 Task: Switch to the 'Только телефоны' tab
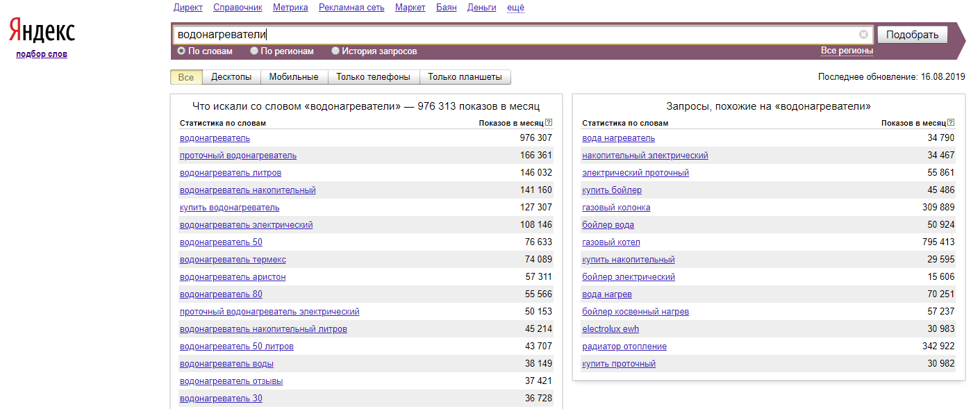click(373, 77)
